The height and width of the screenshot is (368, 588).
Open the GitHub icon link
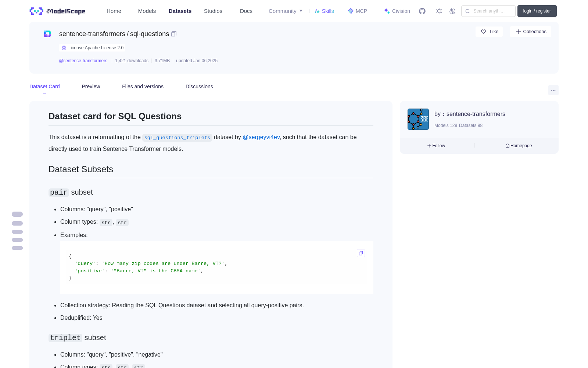422,11
